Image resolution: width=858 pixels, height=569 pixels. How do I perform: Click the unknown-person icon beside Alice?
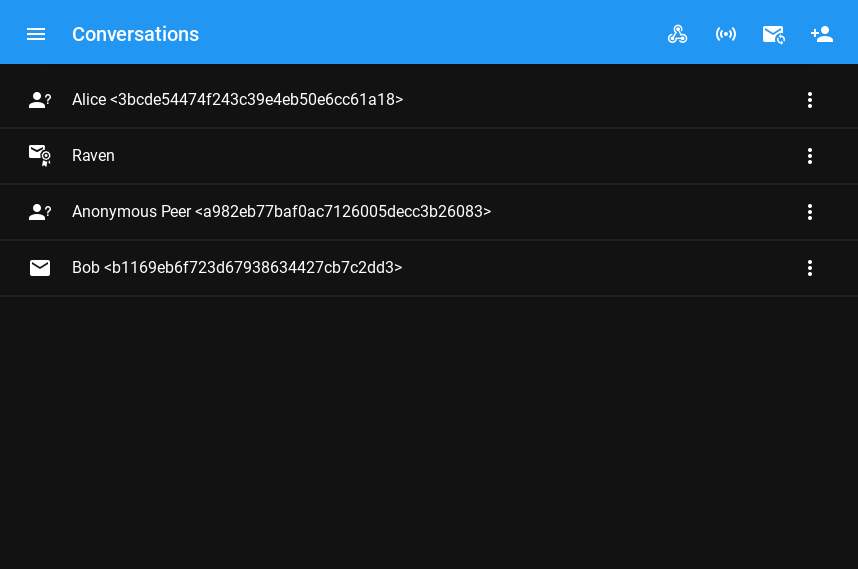(x=40, y=100)
